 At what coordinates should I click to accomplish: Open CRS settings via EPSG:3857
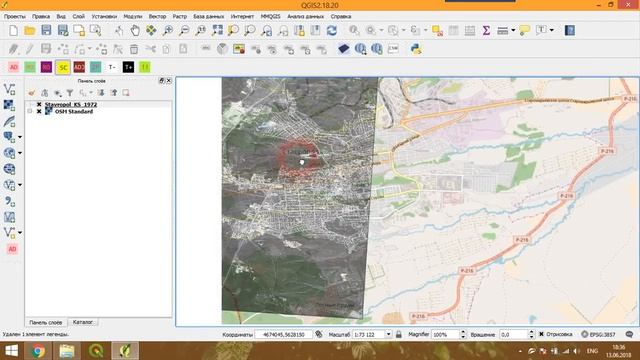(x=598, y=334)
